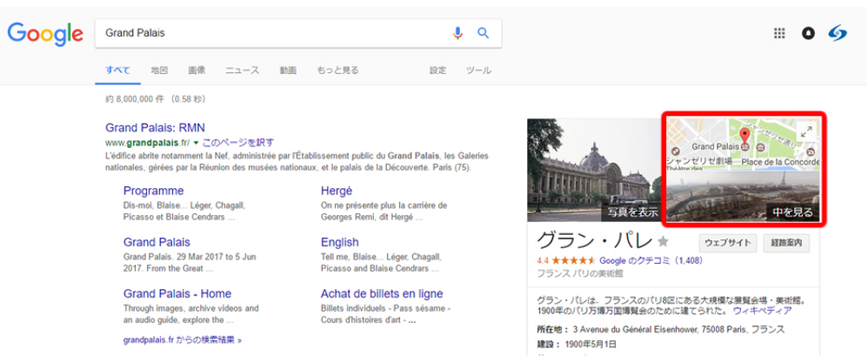
Task: Start voice search with microphone icon
Action: pos(457,33)
